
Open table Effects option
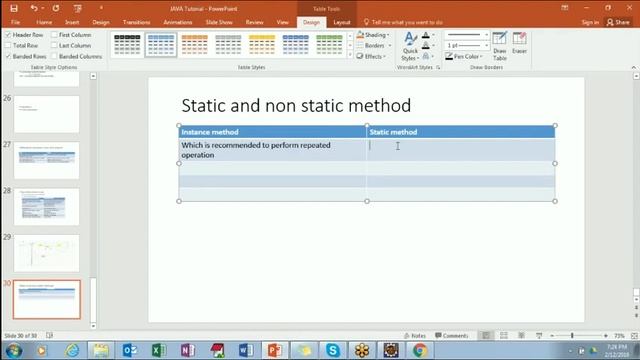pos(371,56)
